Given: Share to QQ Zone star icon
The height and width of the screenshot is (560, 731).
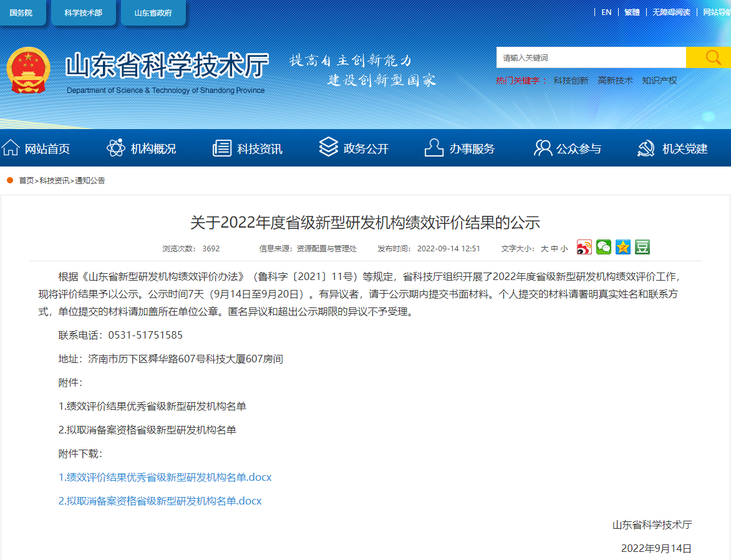Looking at the screenshot, I should tap(623, 248).
